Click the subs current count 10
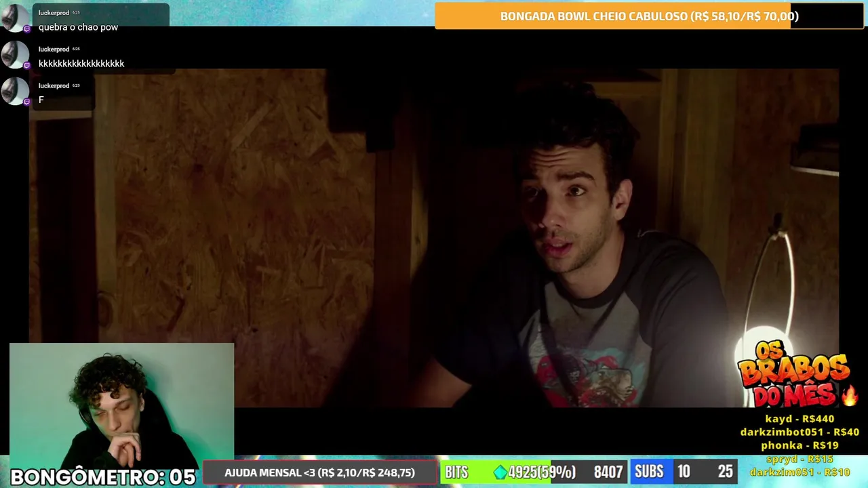 pos(684,472)
